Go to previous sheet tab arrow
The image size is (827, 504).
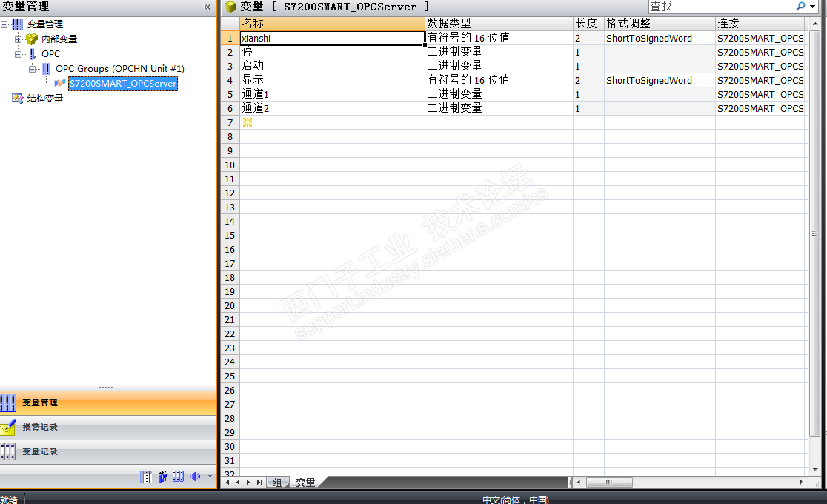238,482
